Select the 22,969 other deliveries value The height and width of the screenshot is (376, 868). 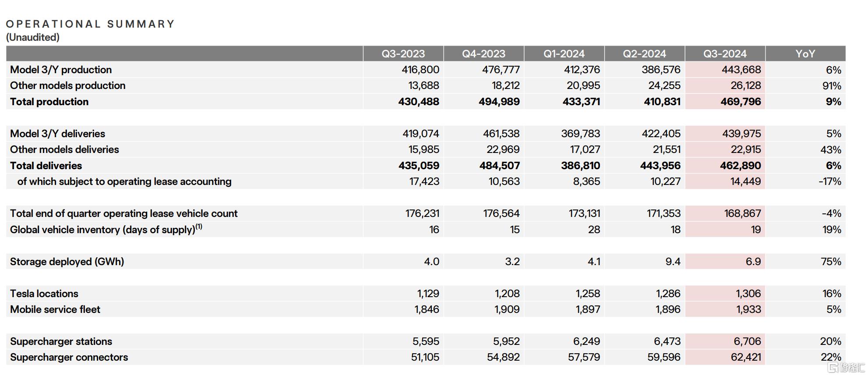[x=503, y=149]
